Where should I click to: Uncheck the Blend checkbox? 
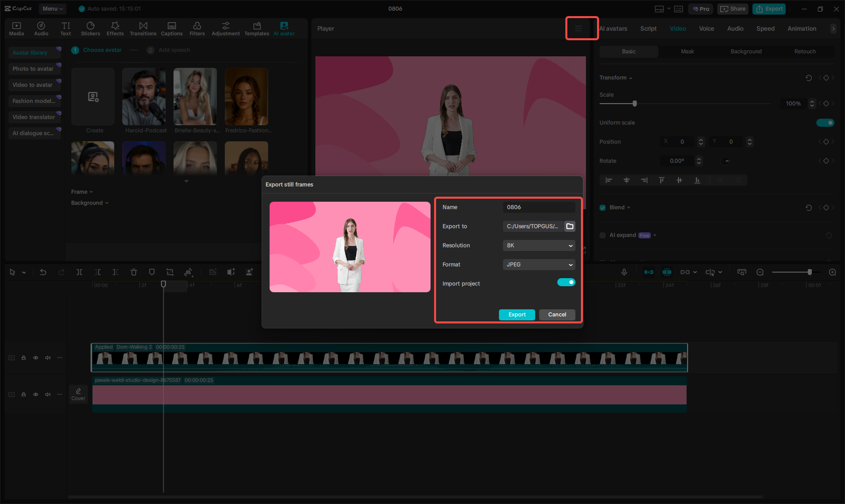603,208
